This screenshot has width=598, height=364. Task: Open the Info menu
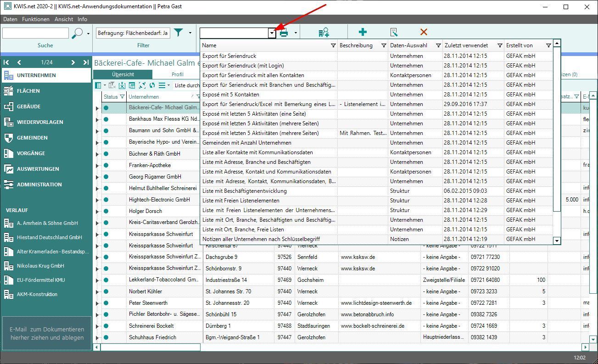click(x=82, y=19)
